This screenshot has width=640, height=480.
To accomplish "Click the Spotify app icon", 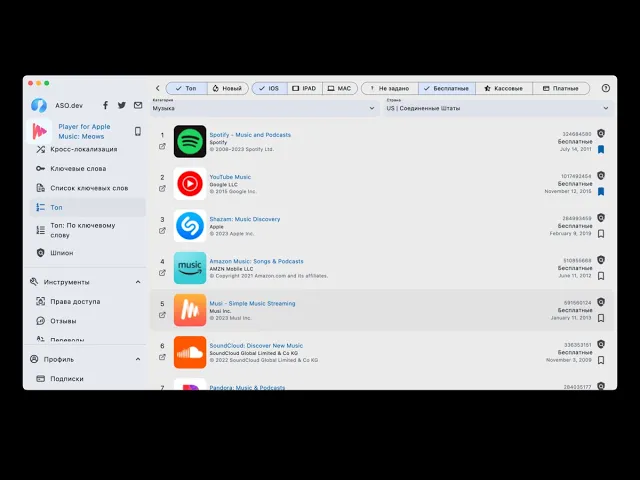I will pos(190,141).
